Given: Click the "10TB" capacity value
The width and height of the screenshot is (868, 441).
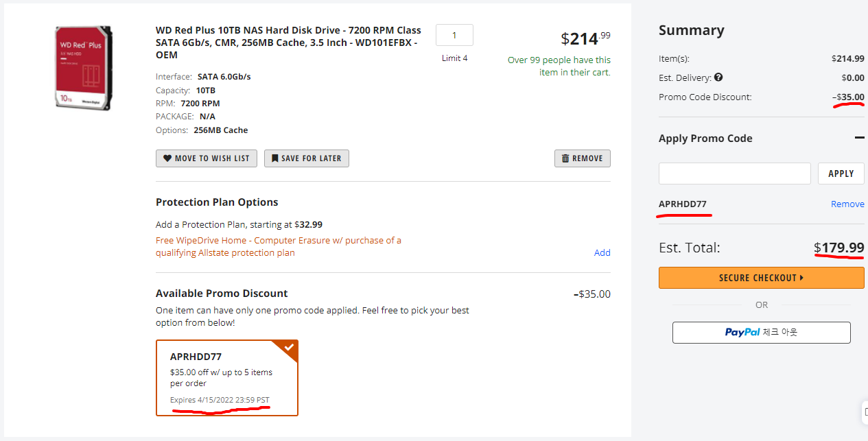Looking at the screenshot, I should 206,91.
